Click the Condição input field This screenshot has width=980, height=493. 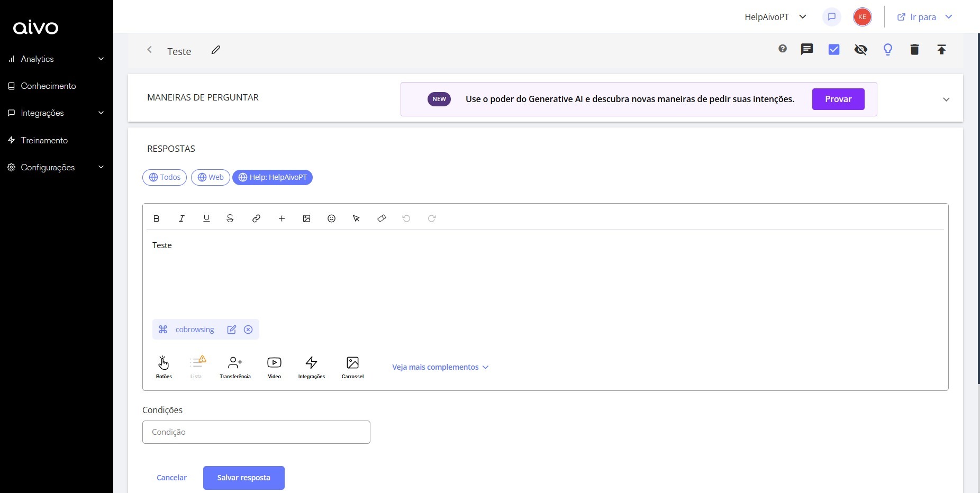click(x=256, y=432)
